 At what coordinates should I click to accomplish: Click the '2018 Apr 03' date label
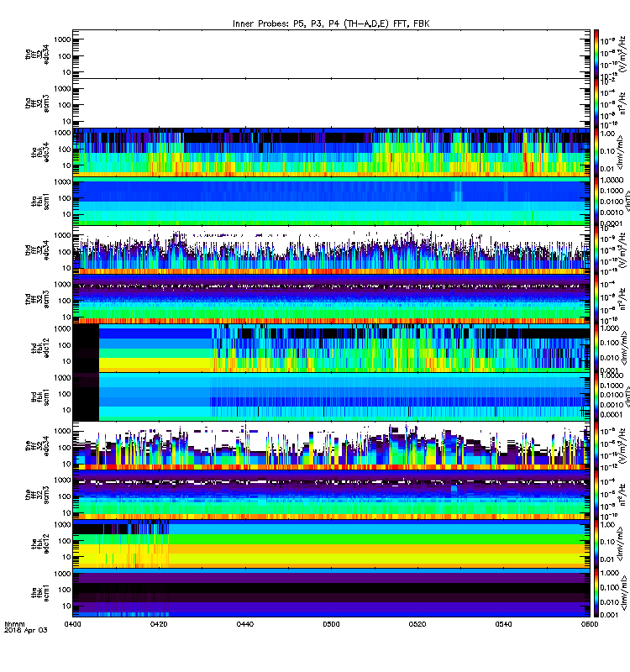click(26, 630)
